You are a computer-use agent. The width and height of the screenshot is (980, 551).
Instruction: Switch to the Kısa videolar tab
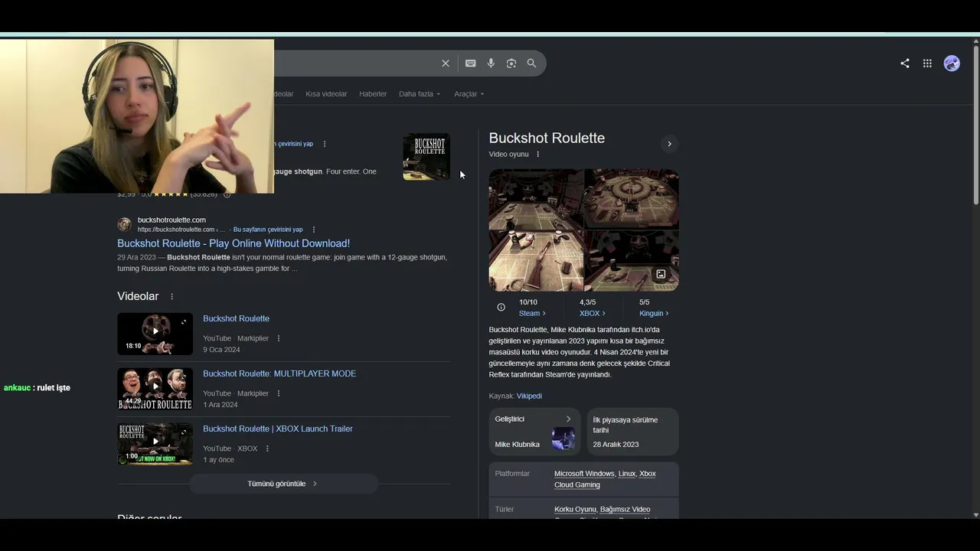click(326, 94)
